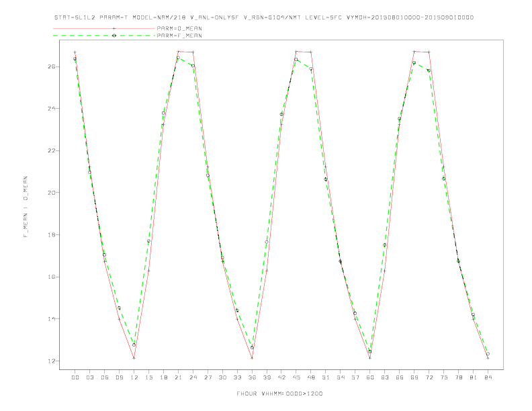Click x-axis forecast hour label 15
This screenshot has width=532, height=411.
point(148,377)
